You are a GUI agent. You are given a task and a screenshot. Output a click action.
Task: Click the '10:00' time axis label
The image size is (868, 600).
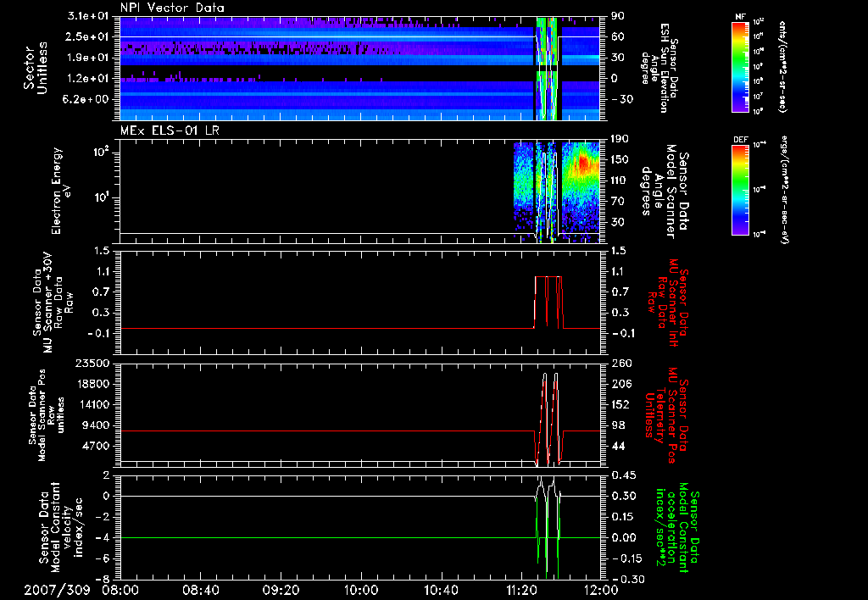point(360,590)
